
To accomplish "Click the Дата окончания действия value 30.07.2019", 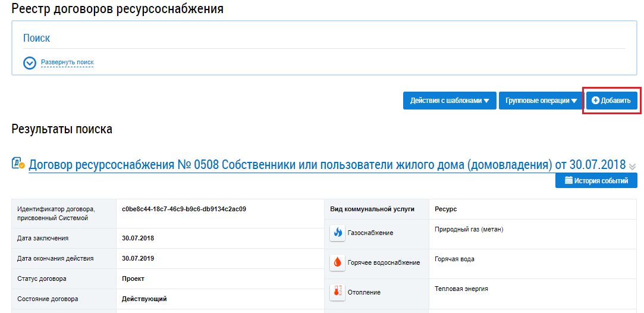I will [x=137, y=258].
